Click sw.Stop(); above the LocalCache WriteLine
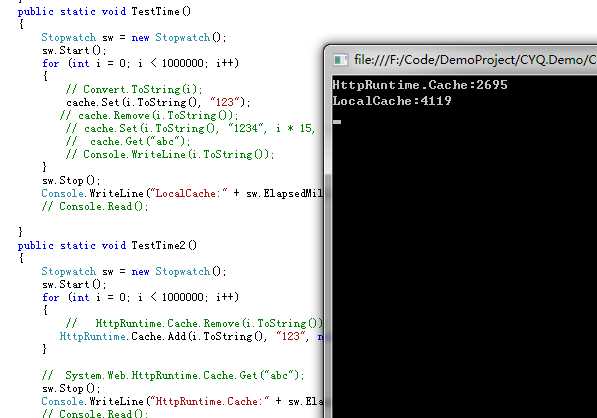The image size is (597, 418). click(71, 180)
